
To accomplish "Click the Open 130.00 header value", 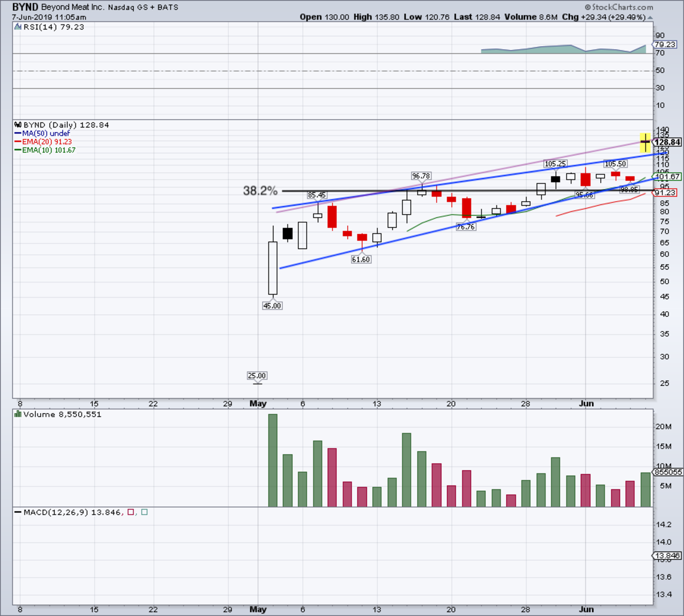I will [x=324, y=17].
